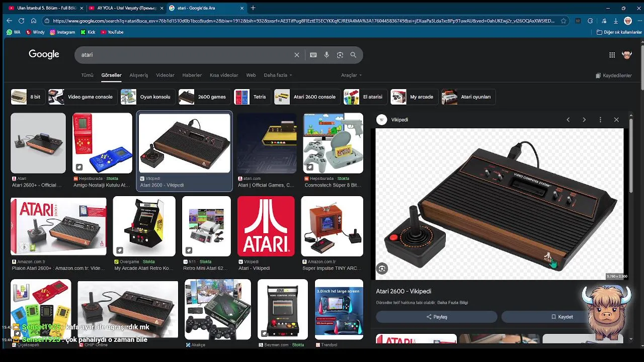Switch to the Haberler tab

tap(192, 75)
